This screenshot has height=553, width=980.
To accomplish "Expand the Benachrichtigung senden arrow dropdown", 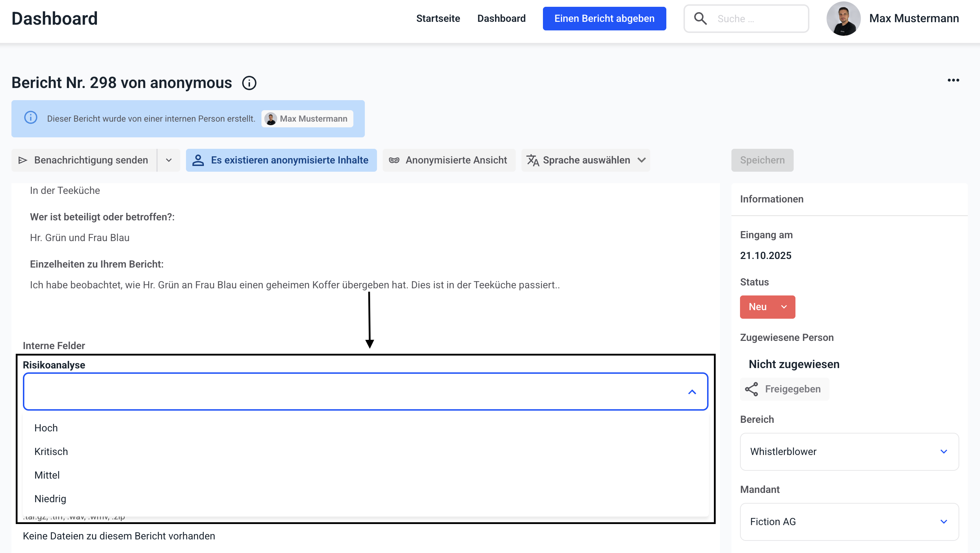I will point(168,160).
